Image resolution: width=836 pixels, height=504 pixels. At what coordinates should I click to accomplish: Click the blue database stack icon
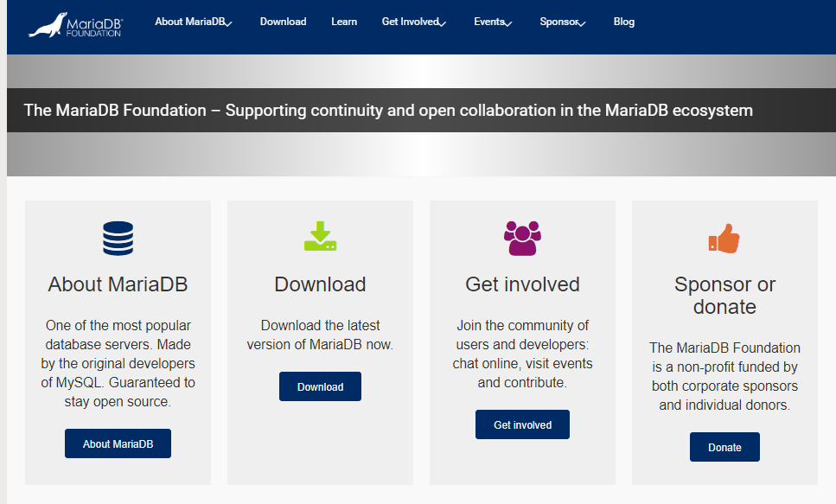[x=118, y=238]
